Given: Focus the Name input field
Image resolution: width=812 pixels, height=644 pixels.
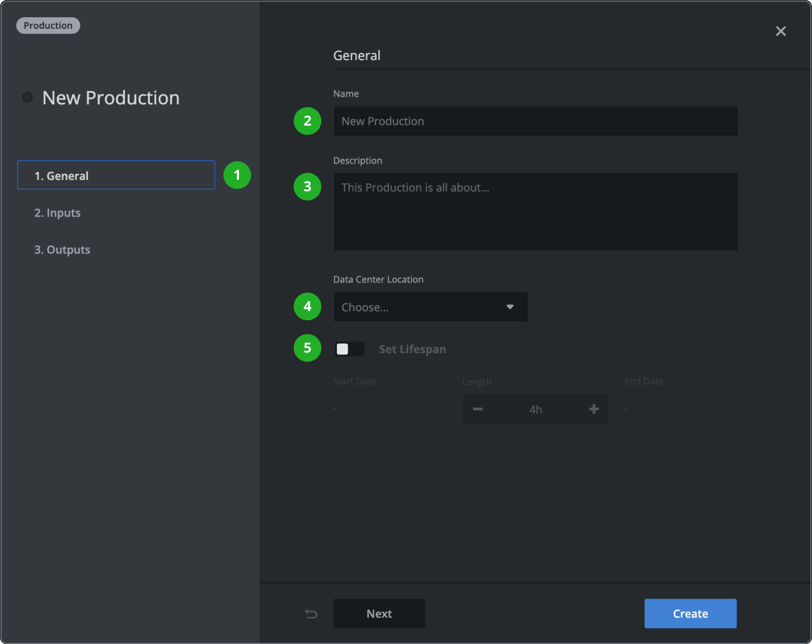Looking at the screenshot, I should coord(535,121).
